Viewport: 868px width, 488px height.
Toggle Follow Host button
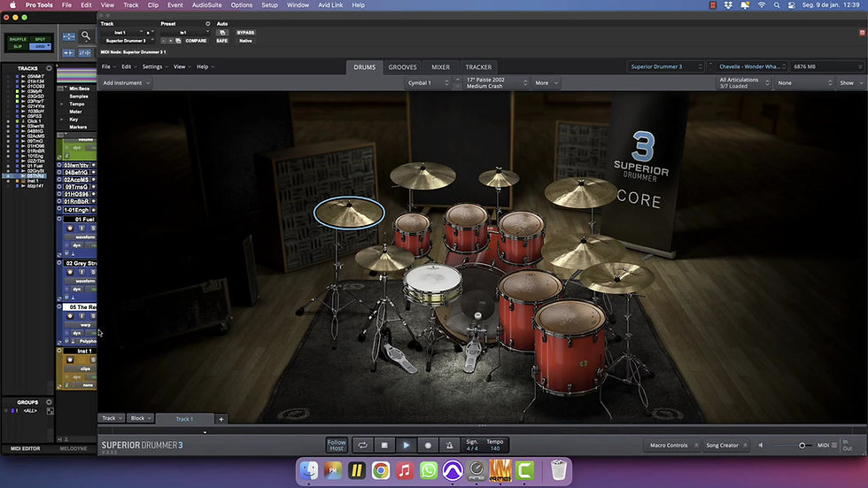[337, 445]
